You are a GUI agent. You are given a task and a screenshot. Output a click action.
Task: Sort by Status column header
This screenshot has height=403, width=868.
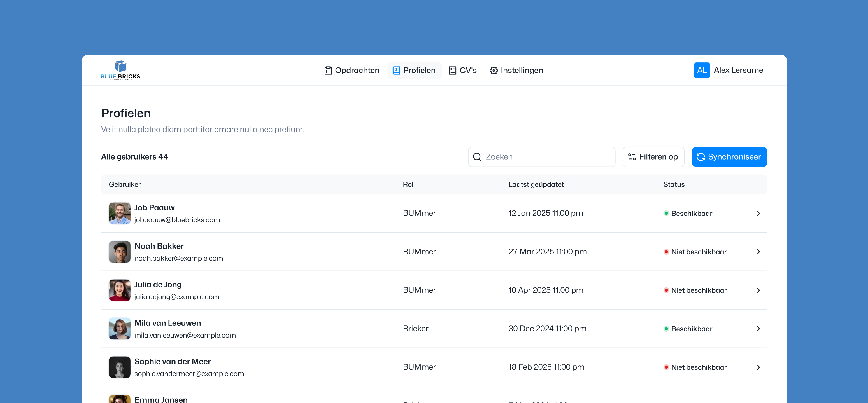(674, 184)
